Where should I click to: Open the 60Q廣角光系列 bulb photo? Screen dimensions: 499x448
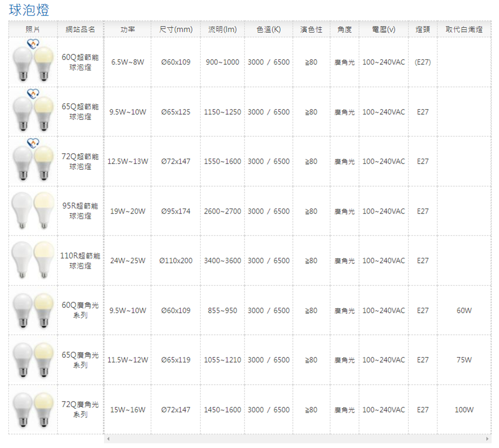[33, 310]
